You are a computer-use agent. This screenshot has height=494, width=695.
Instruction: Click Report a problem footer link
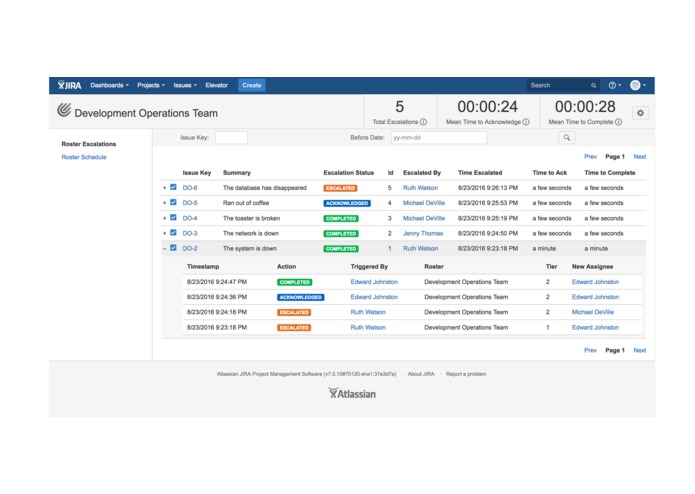point(466,374)
